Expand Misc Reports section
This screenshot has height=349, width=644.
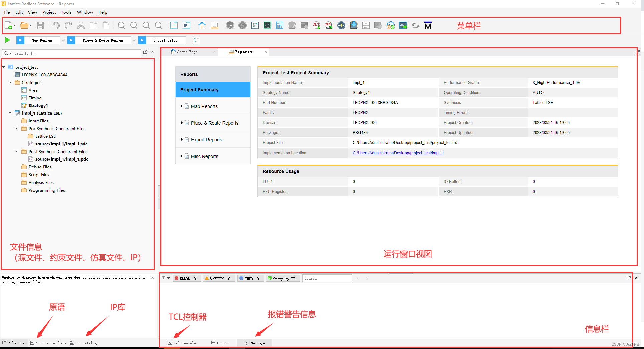click(x=182, y=156)
